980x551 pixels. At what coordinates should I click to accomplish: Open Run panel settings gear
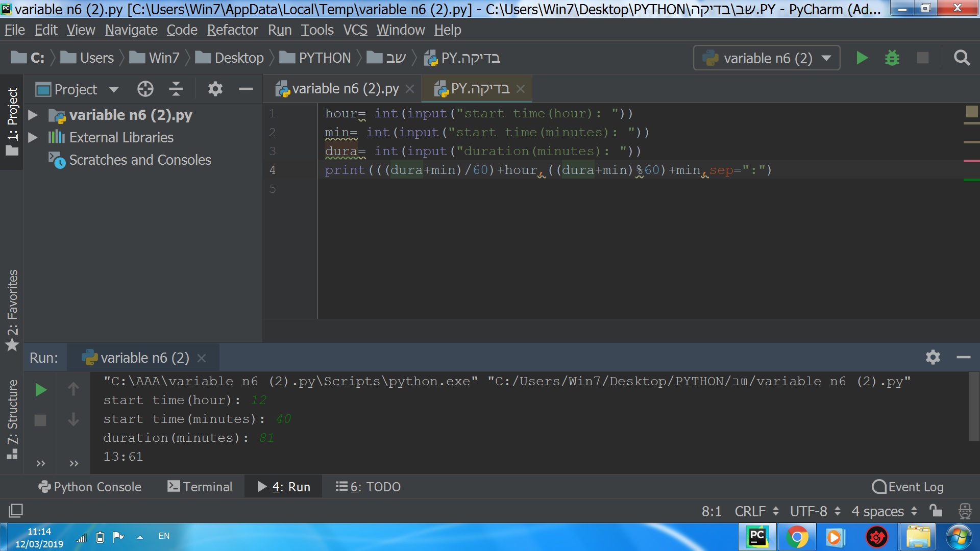[x=933, y=357]
